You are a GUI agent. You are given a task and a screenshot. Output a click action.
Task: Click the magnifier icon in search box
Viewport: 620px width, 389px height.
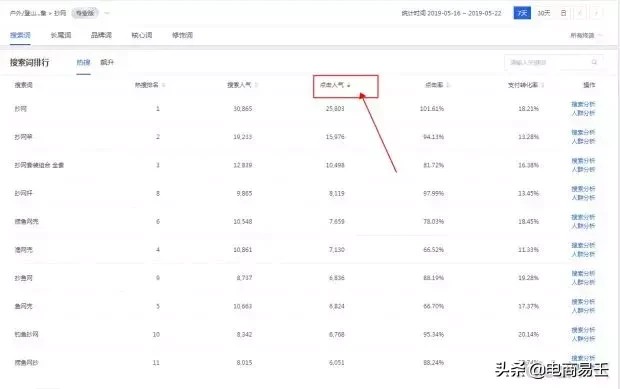pyautogui.click(x=594, y=62)
